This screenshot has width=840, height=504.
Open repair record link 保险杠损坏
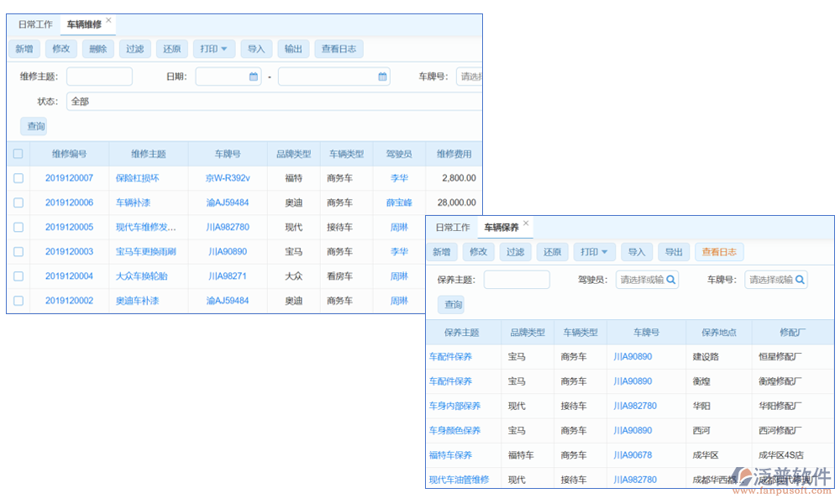click(x=137, y=178)
